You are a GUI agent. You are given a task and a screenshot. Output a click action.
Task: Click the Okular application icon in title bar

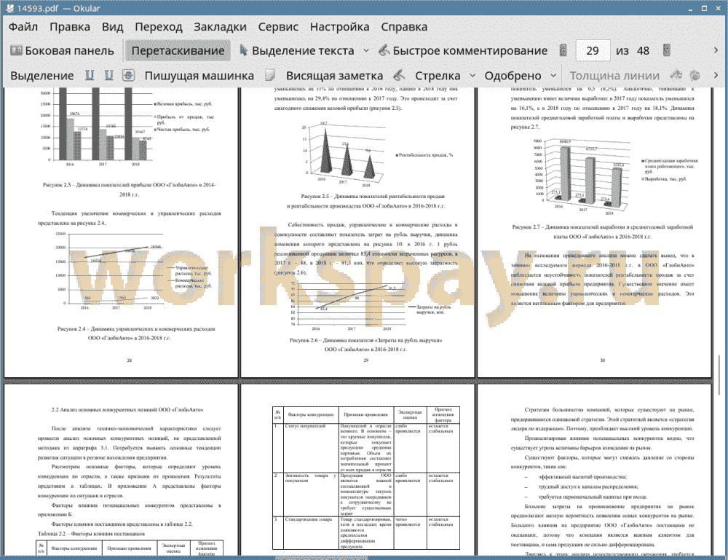pos(9,8)
